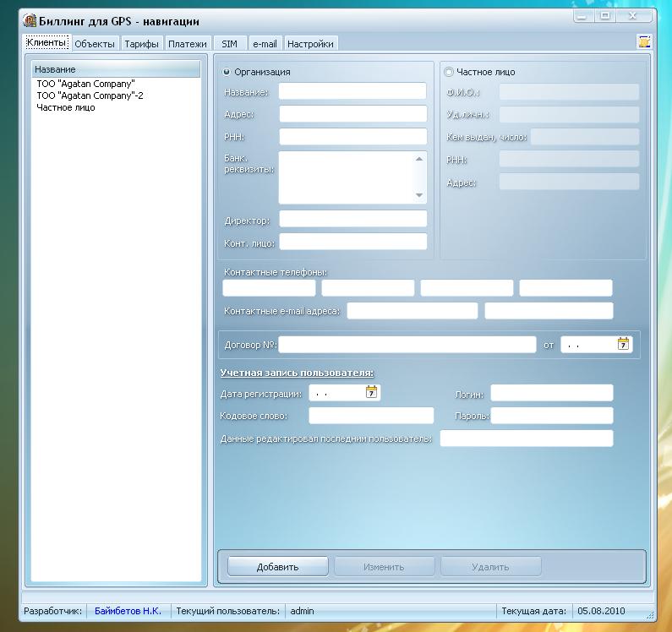Click the date 05.08.2010 in status bar

[x=601, y=611]
